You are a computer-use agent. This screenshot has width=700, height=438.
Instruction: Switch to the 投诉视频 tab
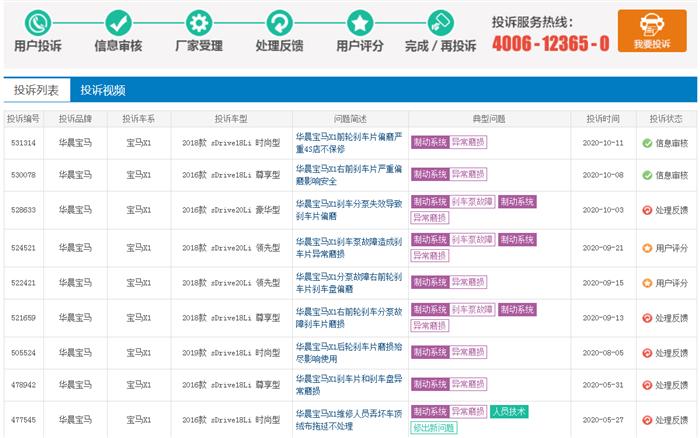(103, 90)
